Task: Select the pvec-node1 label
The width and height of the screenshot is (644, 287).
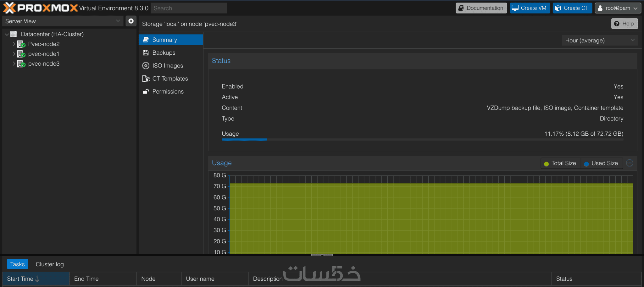Action: click(44, 54)
